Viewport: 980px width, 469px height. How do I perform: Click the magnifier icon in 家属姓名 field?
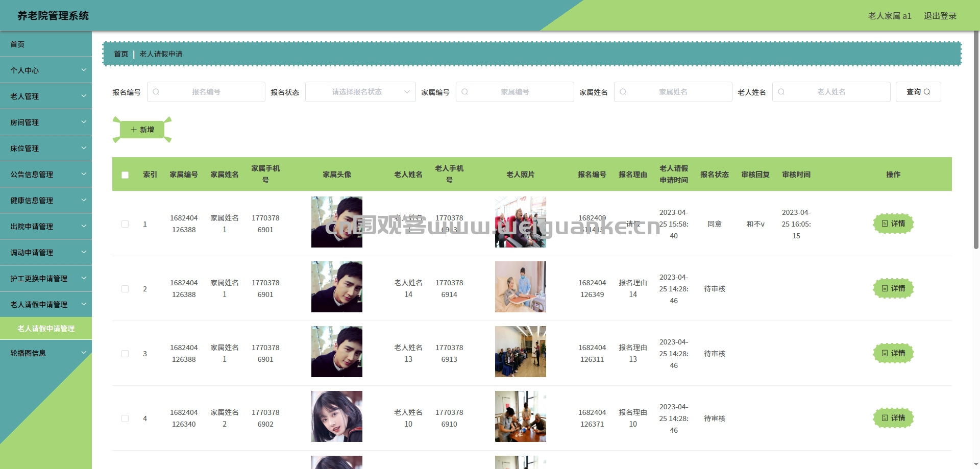coord(623,92)
